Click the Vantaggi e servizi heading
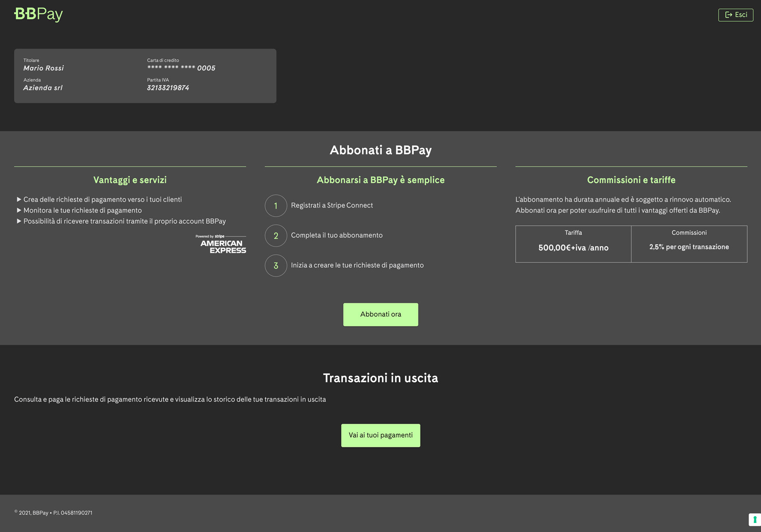Viewport: 761px width, 532px height. coord(130,180)
